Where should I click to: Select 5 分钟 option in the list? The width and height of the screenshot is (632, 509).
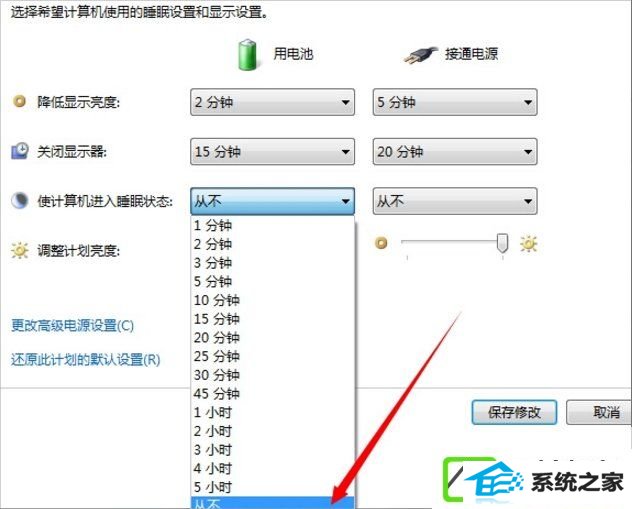point(272,281)
